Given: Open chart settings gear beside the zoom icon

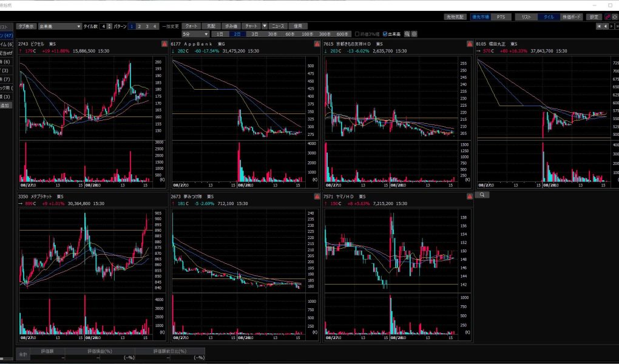Looking at the screenshot, I should coord(414,34).
